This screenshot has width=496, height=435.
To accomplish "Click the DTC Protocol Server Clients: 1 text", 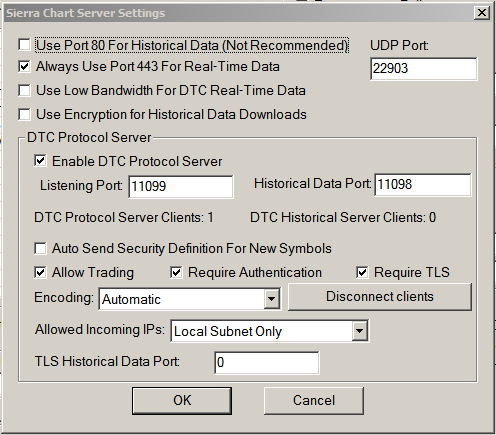I will point(124,217).
